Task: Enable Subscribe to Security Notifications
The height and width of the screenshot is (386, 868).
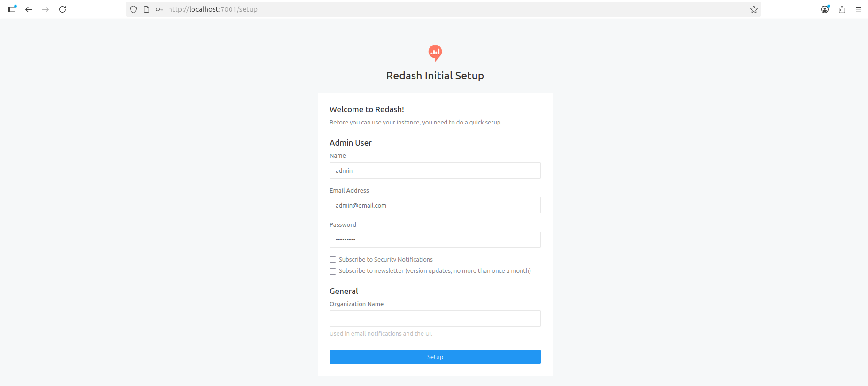Action: pos(333,260)
